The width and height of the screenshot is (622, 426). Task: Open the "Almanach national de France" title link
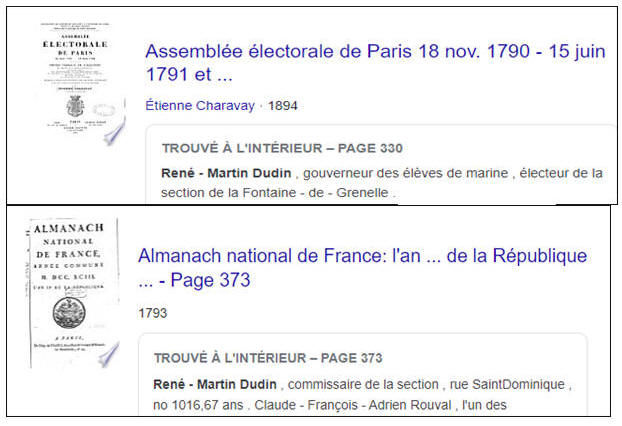(x=362, y=256)
